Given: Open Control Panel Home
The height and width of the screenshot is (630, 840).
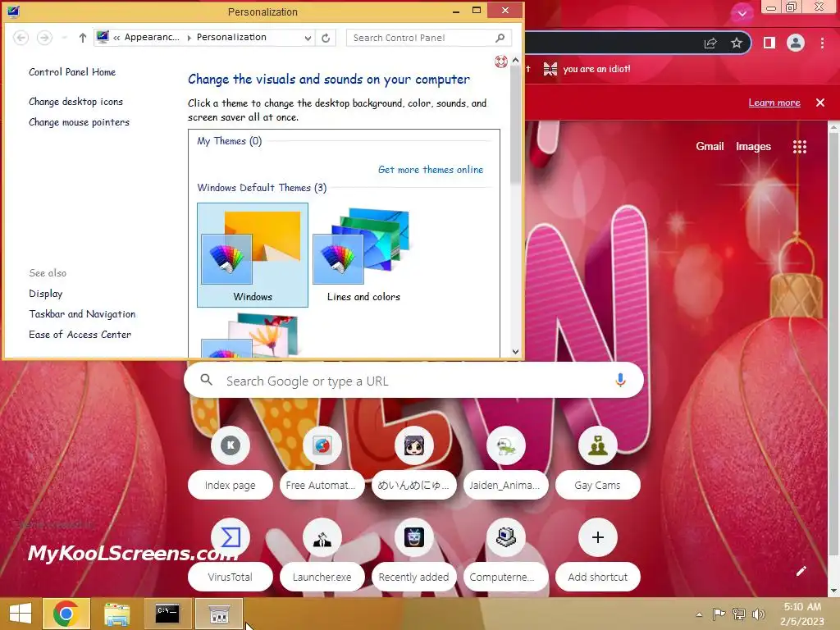Looking at the screenshot, I should click(72, 72).
